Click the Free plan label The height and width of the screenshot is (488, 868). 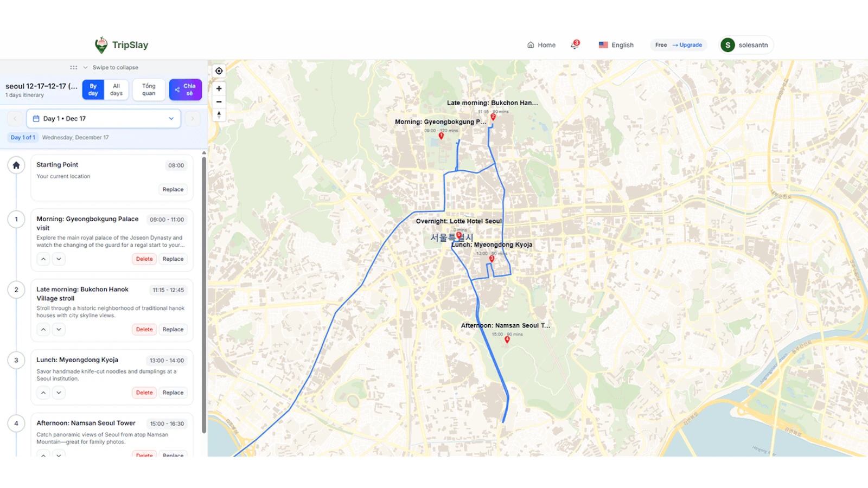661,45
